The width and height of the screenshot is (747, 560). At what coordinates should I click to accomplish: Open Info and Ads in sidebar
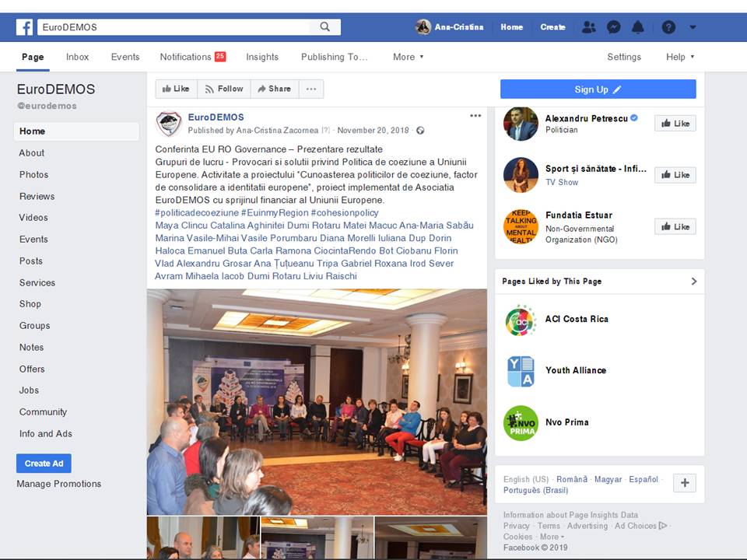(x=46, y=434)
